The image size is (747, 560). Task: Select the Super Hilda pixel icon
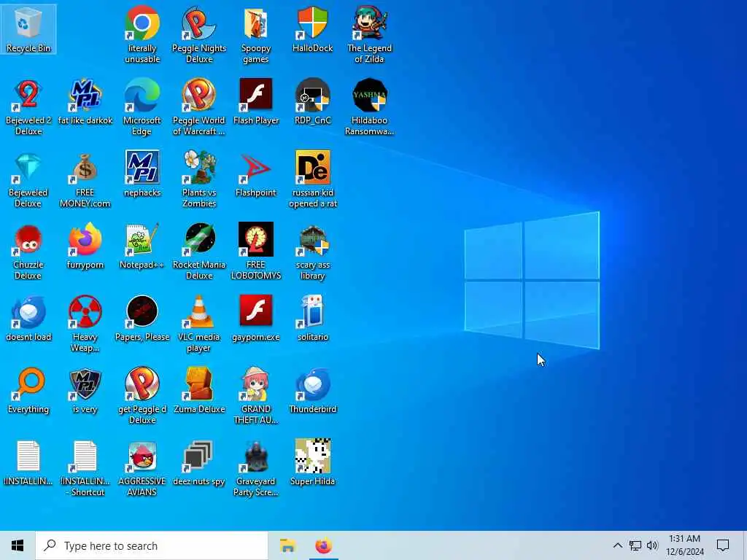click(312, 463)
